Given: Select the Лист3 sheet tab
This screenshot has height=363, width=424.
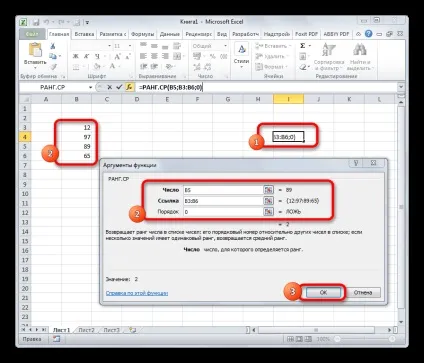Looking at the screenshot, I should (111, 330).
